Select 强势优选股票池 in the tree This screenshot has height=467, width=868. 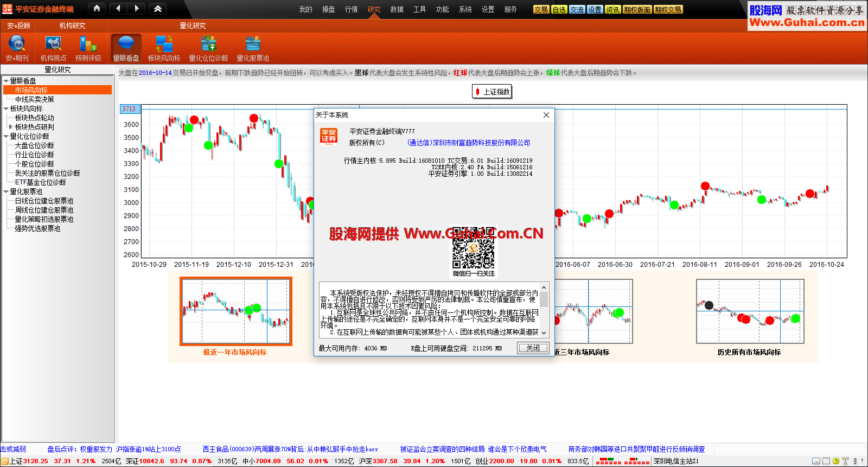(37, 228)
